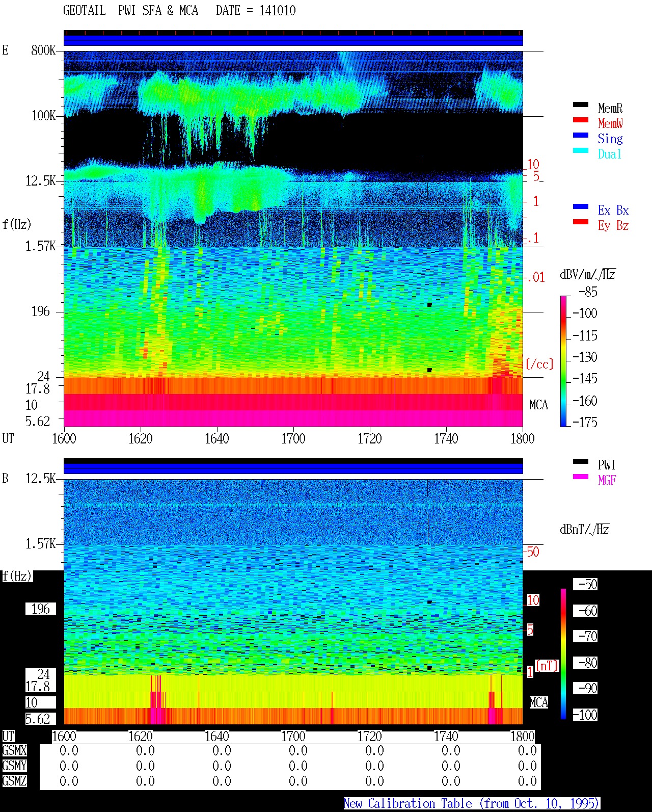The image size is (652, 812).
Task: Click the Sing legend label
Action: (x=610, y=139)
